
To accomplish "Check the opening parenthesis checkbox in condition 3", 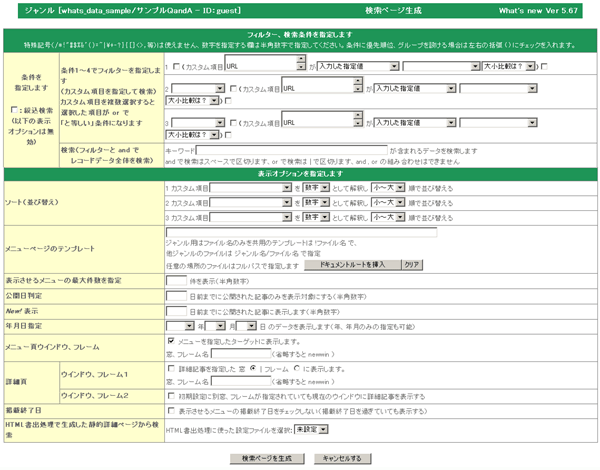I will [233, 123].
